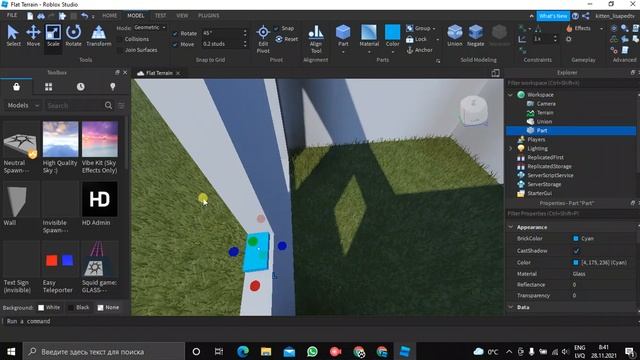Select Black background option

[x=71, y=307]
